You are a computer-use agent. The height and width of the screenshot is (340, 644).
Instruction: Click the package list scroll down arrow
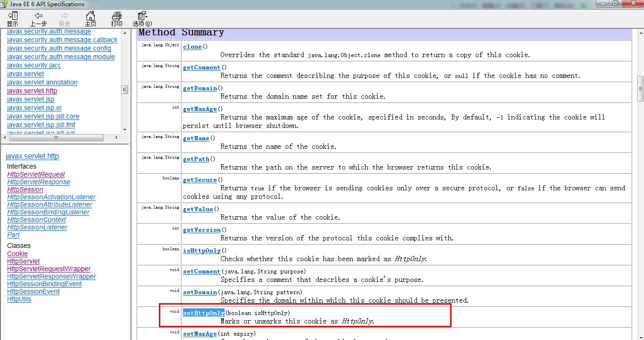tap(125, 129)
